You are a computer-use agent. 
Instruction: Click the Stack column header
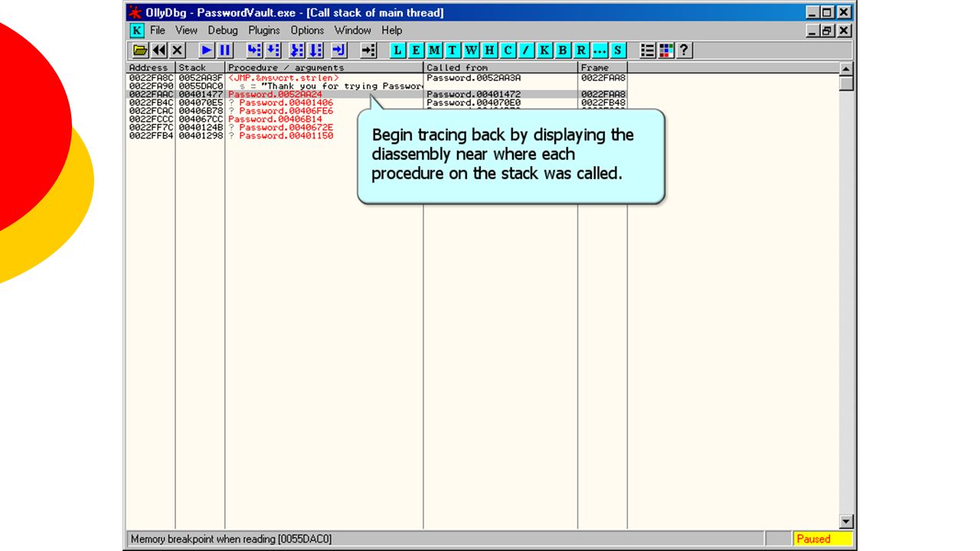(x=200, y=68)
